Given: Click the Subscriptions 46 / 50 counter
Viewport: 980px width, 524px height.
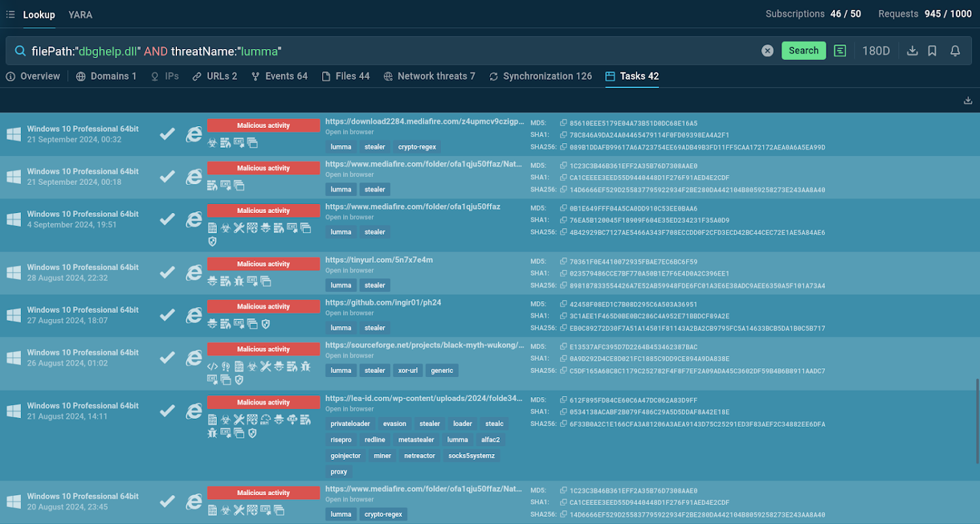Looking at the screenshot, I should pyautogui.click(x=813, y=14).
